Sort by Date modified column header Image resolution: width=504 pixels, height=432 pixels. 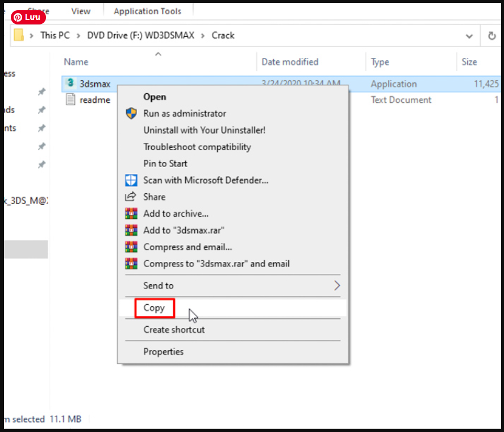coord(290,62)
